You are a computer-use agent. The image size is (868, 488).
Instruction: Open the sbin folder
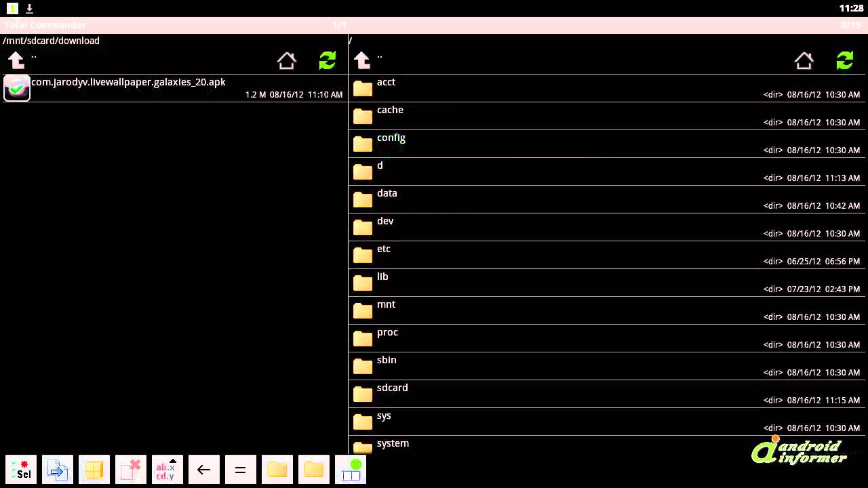tap(608, 367)
